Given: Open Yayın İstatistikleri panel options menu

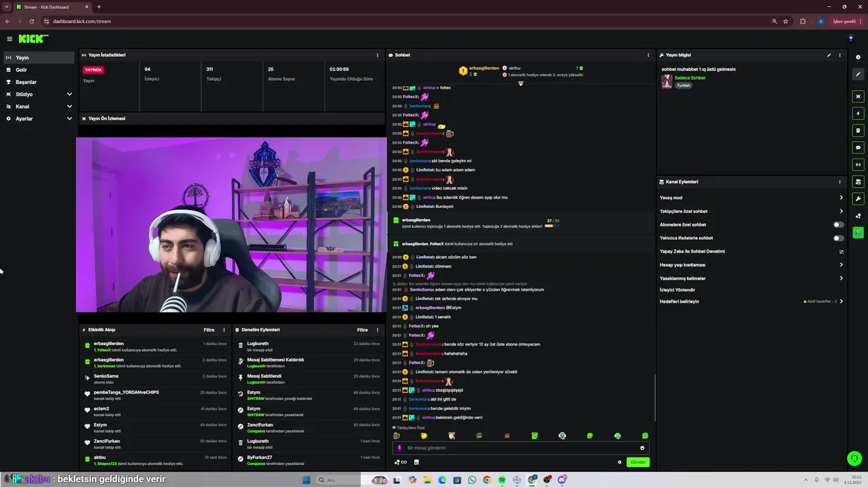Looking at the screenshot, I should click(378, 55).
